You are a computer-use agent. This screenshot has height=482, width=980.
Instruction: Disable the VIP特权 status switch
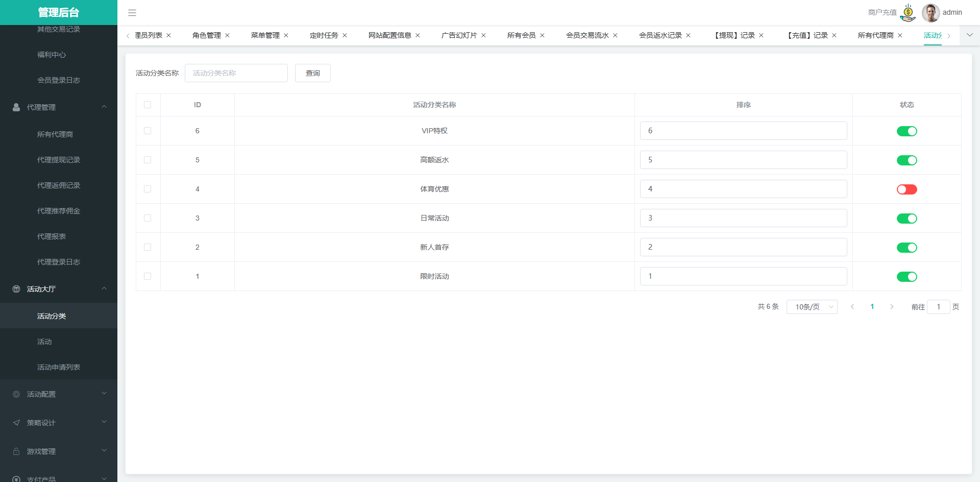point(906,131)
